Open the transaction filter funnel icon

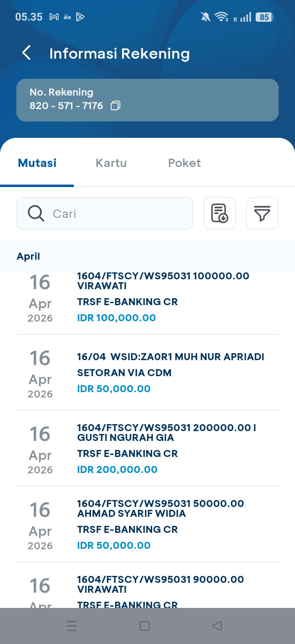coord(262,213)
